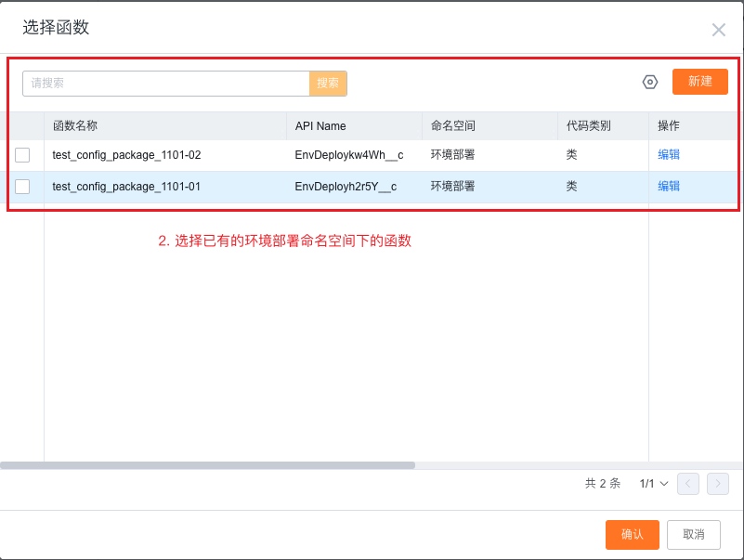The height and width of the screenshot is (560, 744).
Task: Select the EnvDeployh2r5Y__c API name cell
Action: (346, 187)
